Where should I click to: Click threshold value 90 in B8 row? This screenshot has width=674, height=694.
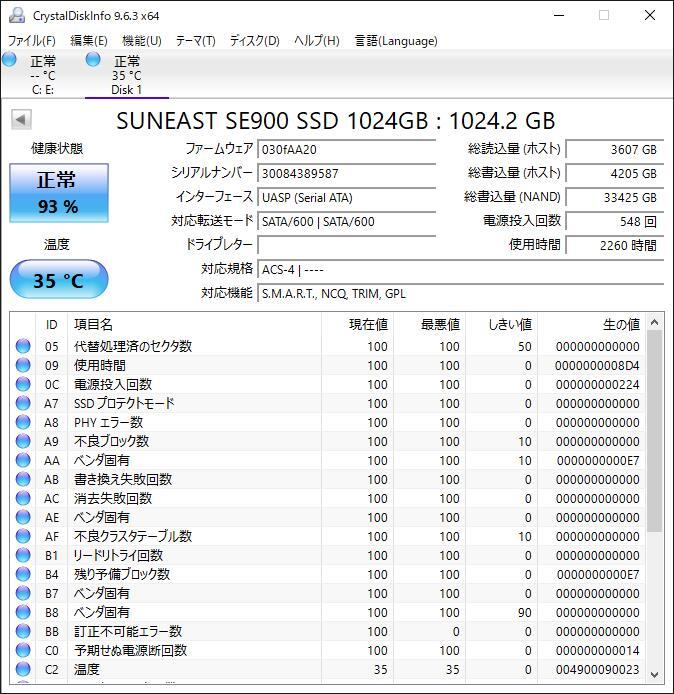pyautogui.click(x=524, y=613)
